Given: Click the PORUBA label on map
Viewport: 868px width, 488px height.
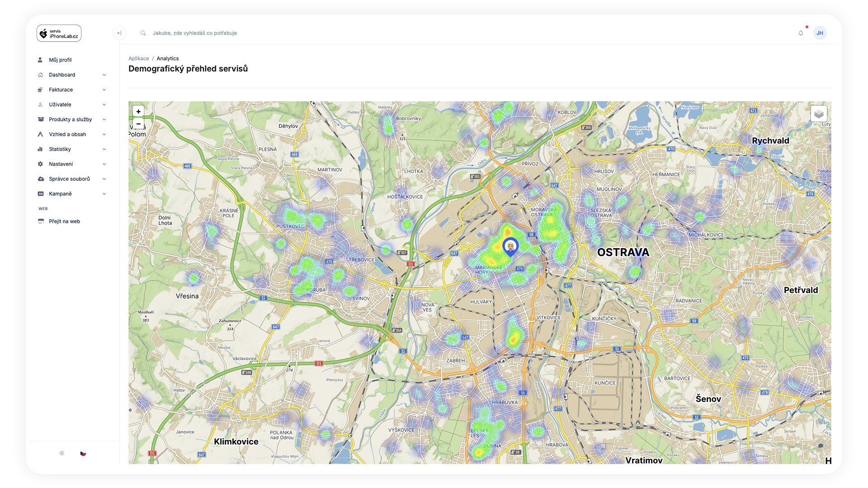Looking at the screenshot, I should point(316,290).
